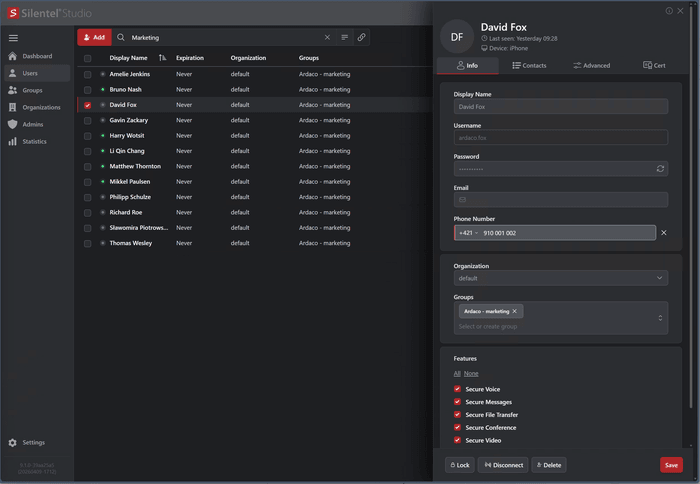Viewport: 700px width, 484px height.
Task: Remove Ardaco - marketing group tag
Action: [515, 311]
